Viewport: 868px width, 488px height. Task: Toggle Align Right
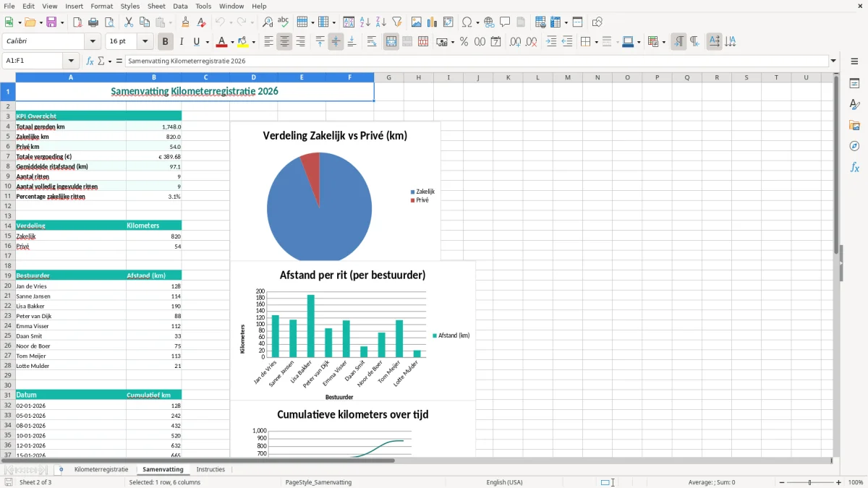tap(300, 42)
